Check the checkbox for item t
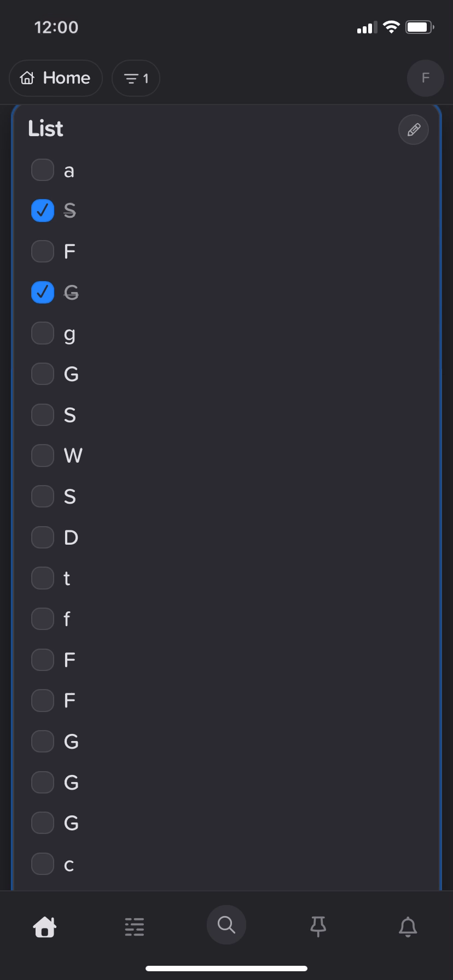 pos(43,578)
